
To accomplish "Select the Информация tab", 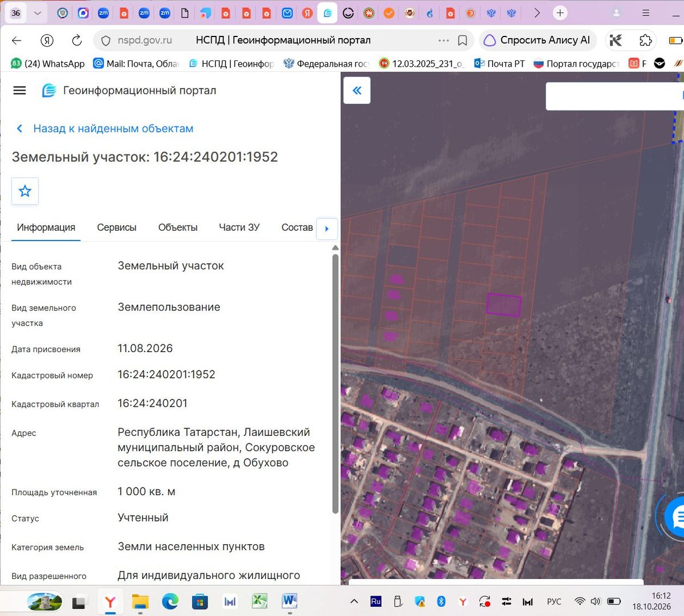I will point(46,227).
